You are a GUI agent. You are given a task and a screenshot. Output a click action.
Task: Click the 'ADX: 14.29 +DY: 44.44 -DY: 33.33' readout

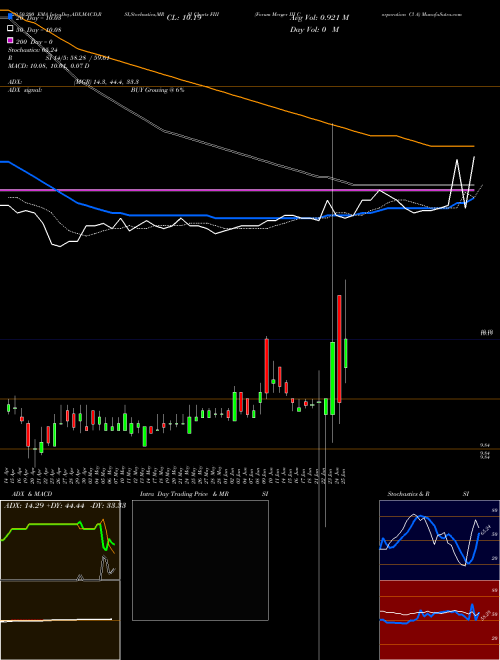point(65,505)
